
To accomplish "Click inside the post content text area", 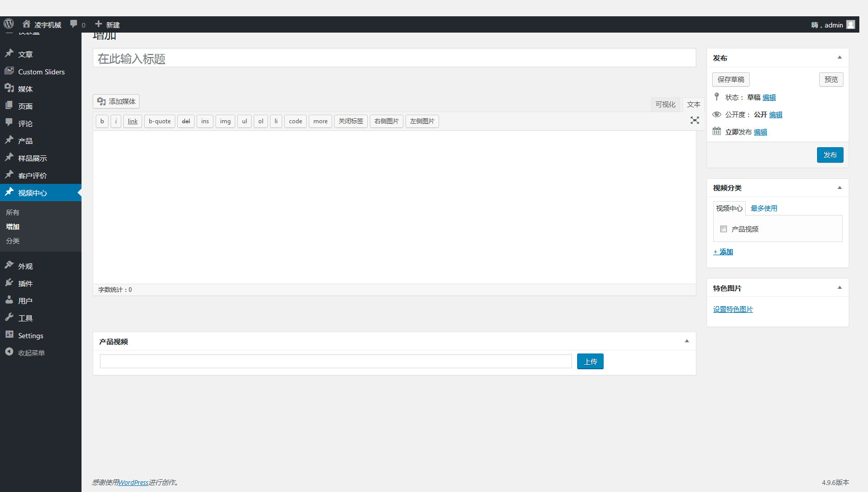I will 394,207.
